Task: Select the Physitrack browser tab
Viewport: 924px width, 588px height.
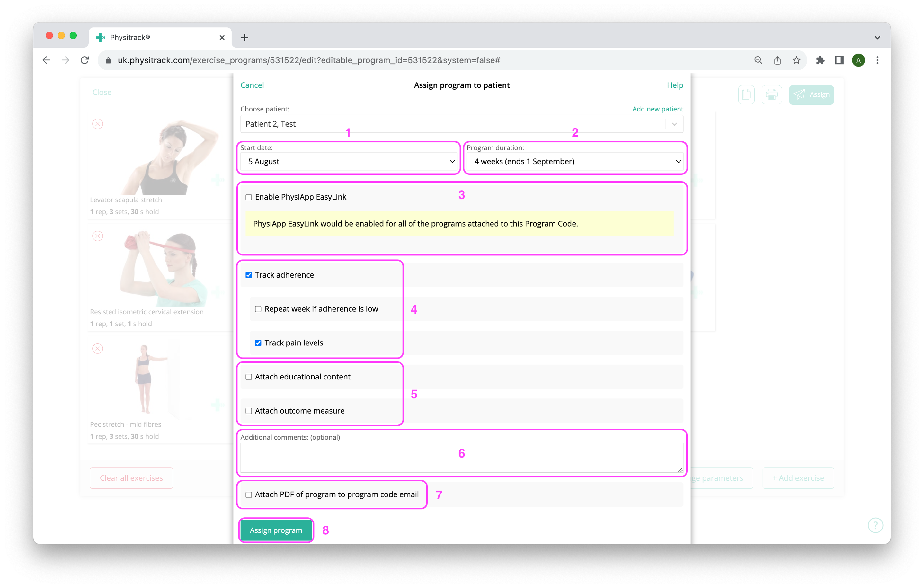Action: pyautogui.click(x=160, y=37)
